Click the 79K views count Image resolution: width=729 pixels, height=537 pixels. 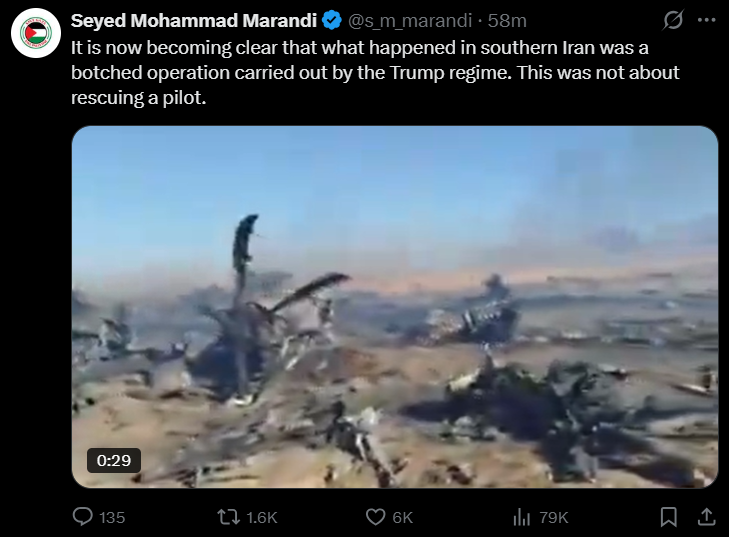pos(553,517)
